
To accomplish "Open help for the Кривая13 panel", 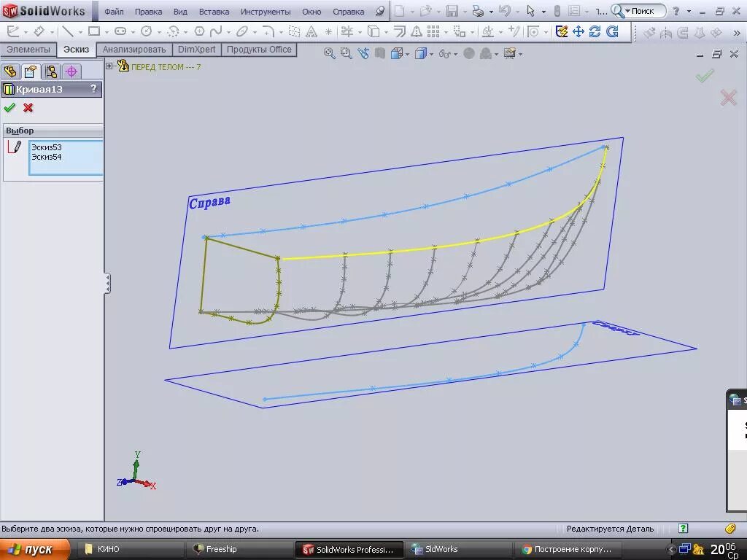I will click(93, 88).
